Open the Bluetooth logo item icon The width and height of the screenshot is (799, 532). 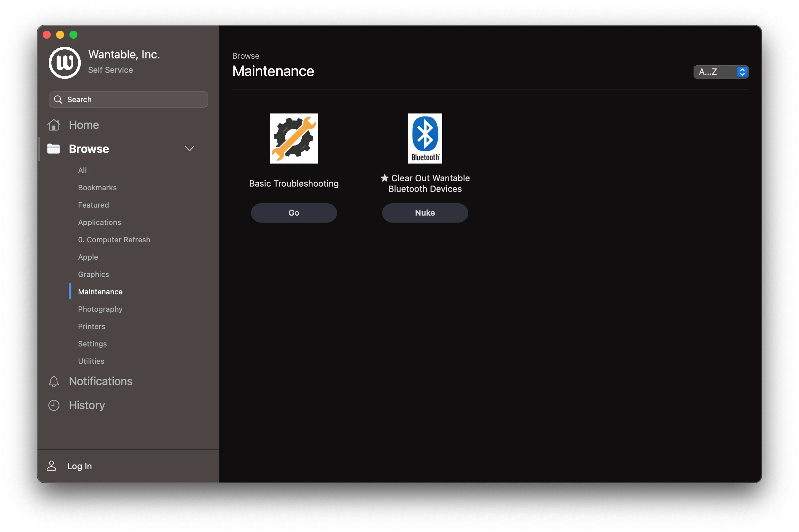coord(425,139)
